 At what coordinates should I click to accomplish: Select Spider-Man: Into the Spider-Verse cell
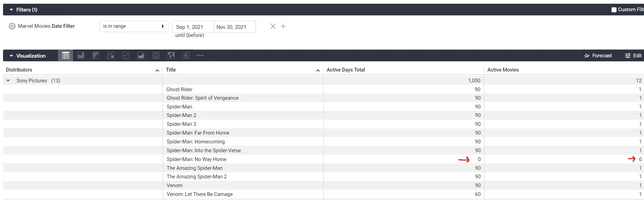(x=203, y=151)
